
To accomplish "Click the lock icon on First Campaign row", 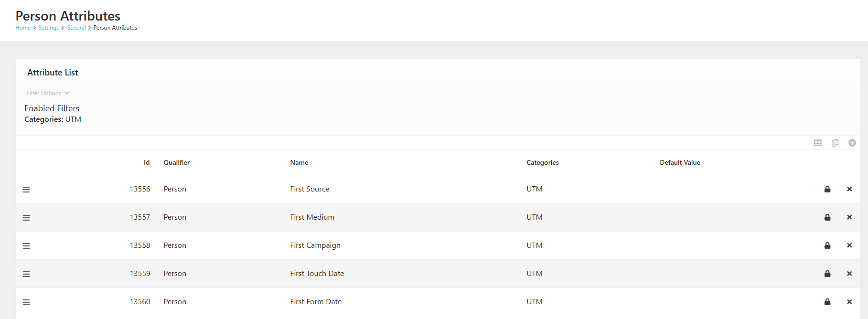I will pyautogui.click(x=827, y=245).
